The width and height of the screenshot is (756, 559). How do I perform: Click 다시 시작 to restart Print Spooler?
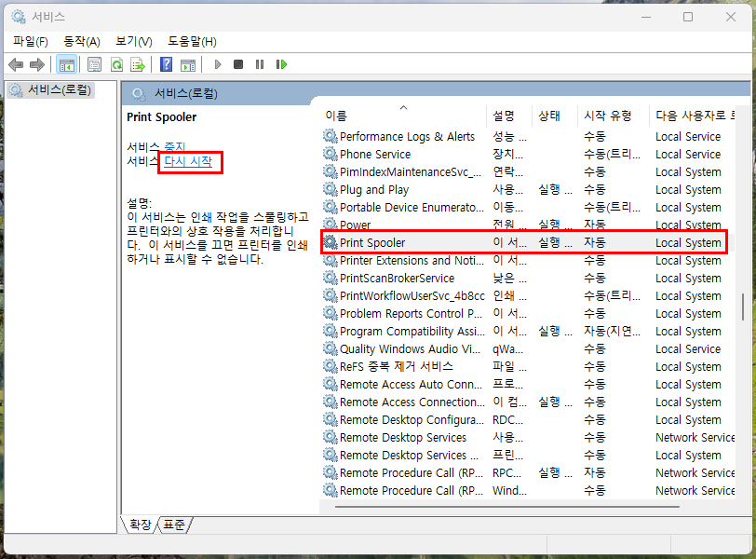click(189, 162)
